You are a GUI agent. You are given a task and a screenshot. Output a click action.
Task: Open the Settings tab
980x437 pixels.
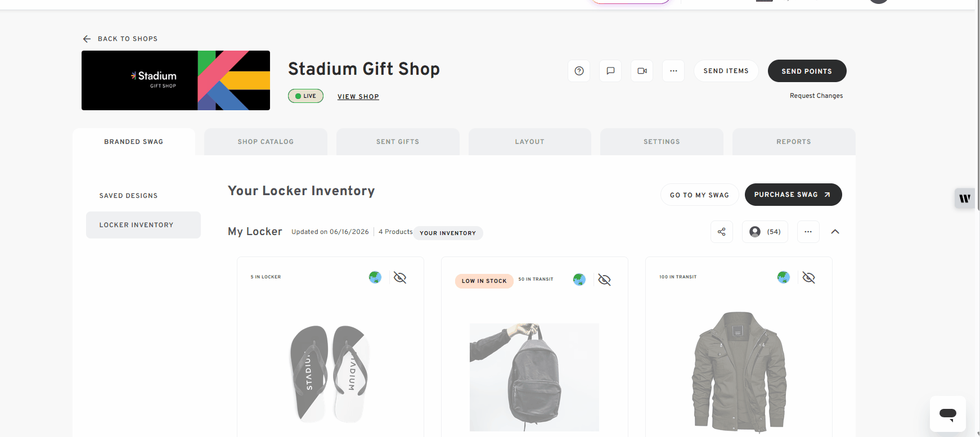(662, 142)
